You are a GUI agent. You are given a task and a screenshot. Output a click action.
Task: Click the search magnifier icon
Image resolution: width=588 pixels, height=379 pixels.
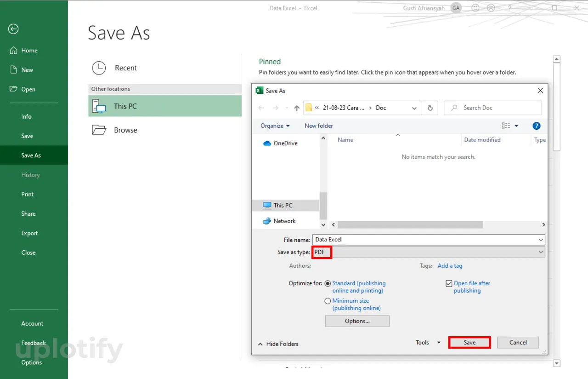[x=454, y=108]
